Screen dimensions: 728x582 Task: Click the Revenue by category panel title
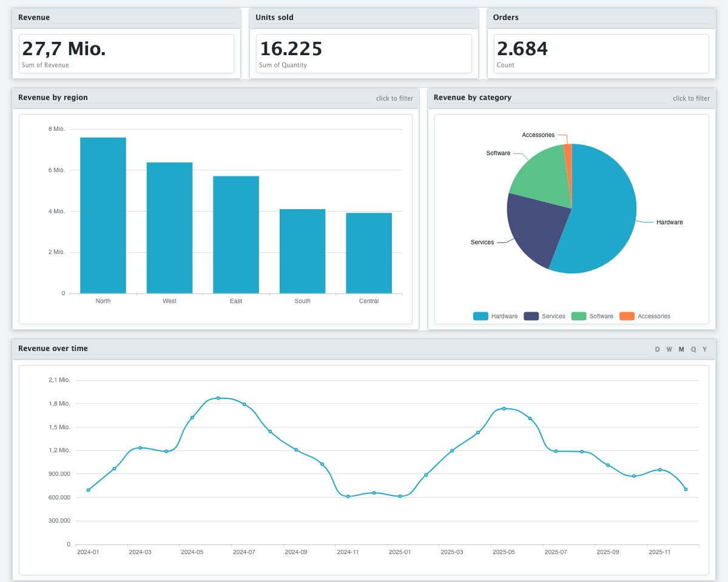473,98
